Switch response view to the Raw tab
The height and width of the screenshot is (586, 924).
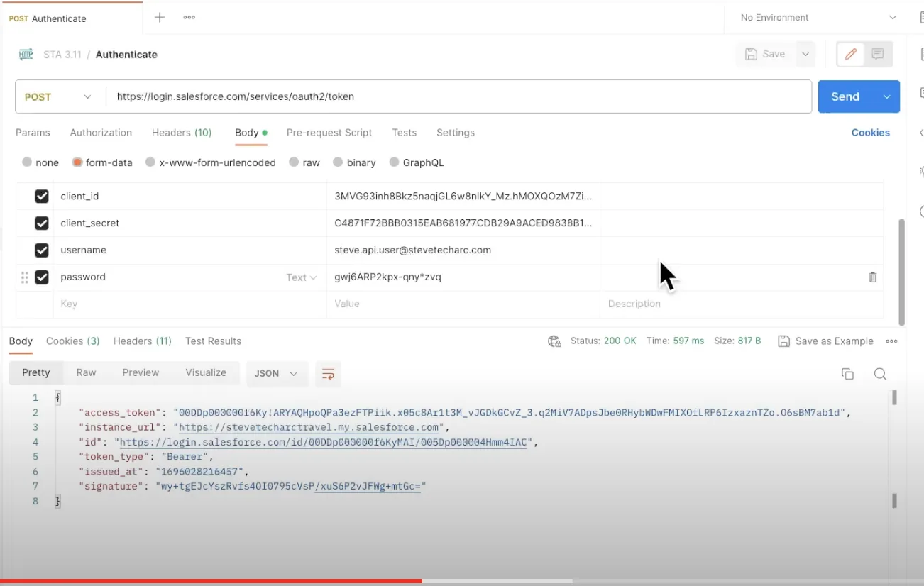87,373
